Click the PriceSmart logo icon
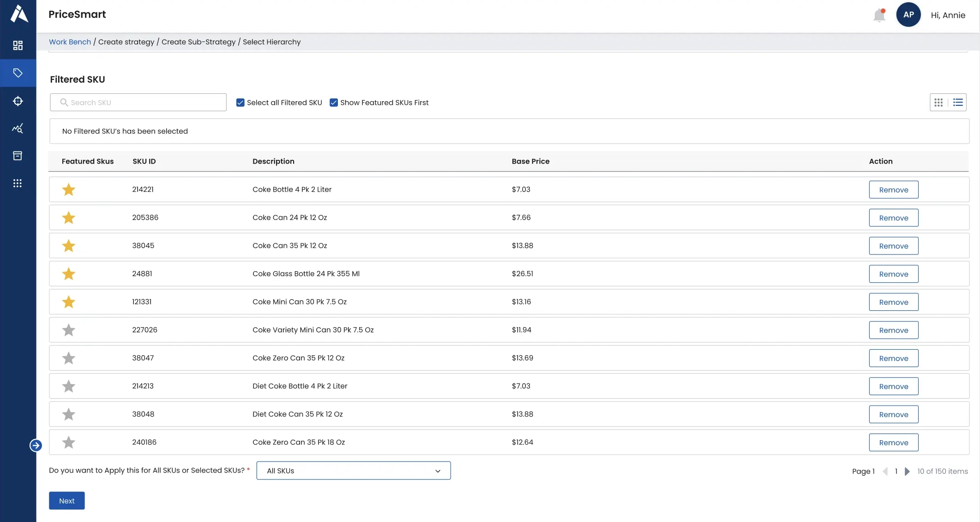The image size is (980, 522). pos(19,14)
